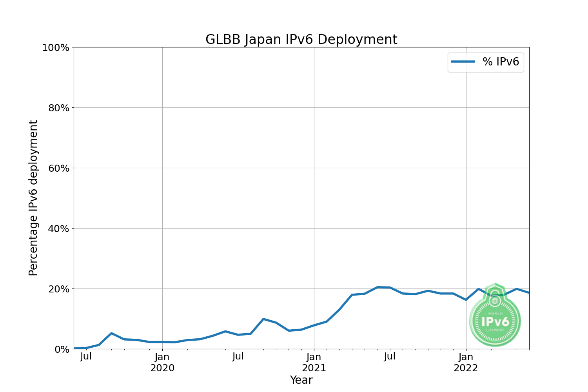Click the line's dip at January 2022

click(466, 299)
